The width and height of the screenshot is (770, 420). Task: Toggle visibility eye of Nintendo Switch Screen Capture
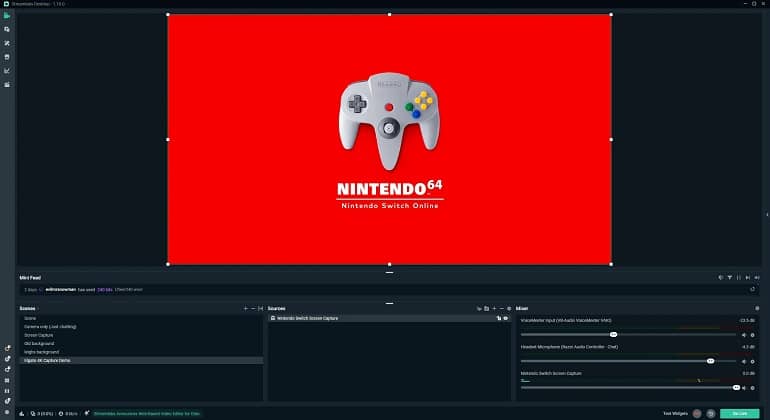click(506, 318)
